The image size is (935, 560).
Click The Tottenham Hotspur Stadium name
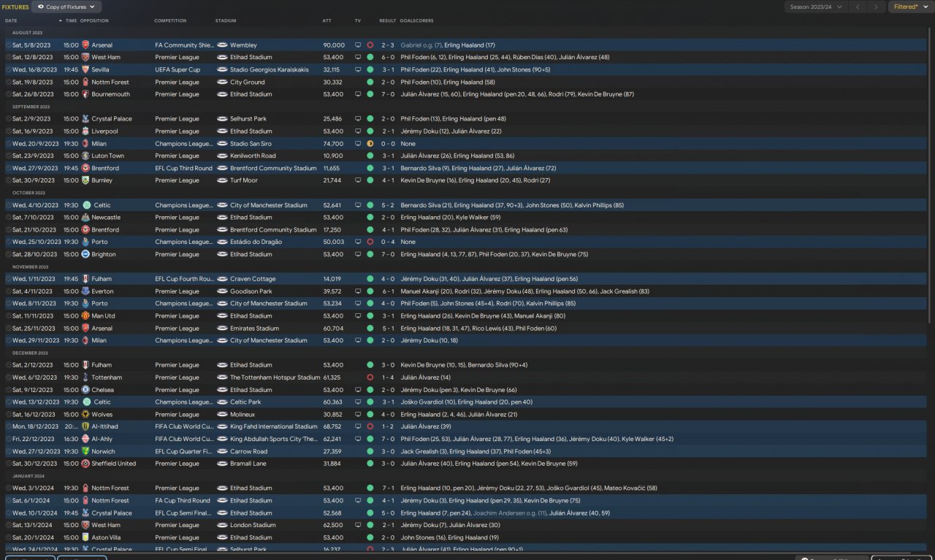click(x=275, y=377)
